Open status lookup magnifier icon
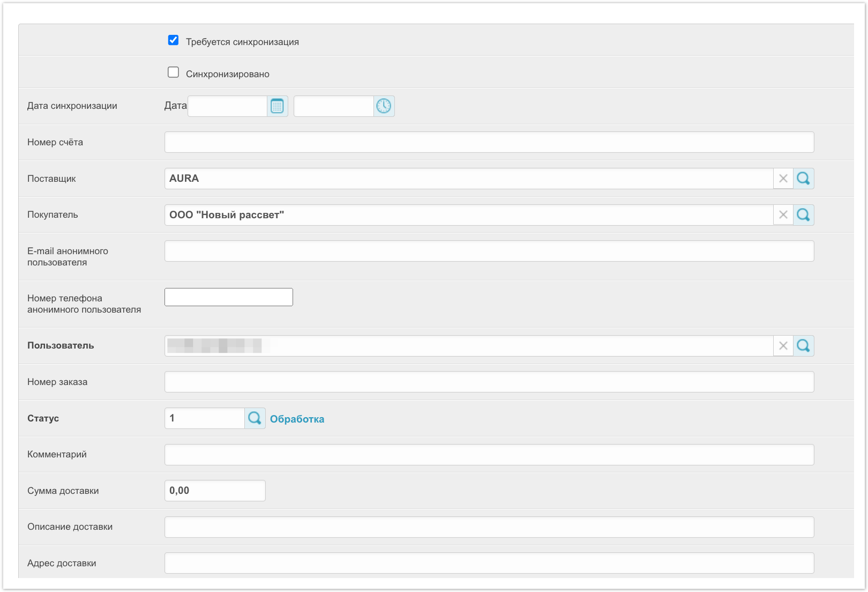 point(255,418)
